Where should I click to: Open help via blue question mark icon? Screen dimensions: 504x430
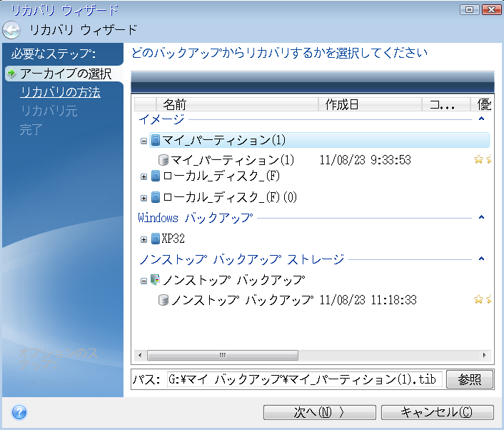click(x=19, y=412)
